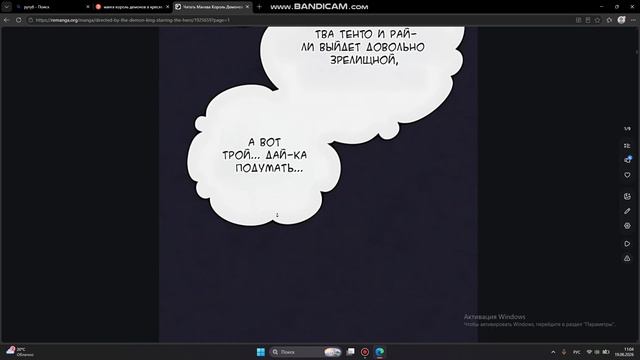This screenshot has width=640, height=360.
Task: Open the weather widget on taskbar
Action: click(20, 352)
